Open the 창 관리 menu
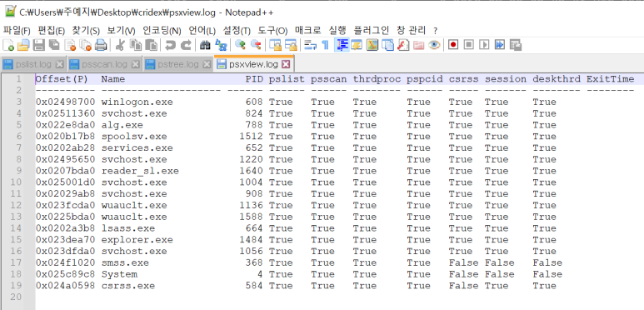 point(411,30)
